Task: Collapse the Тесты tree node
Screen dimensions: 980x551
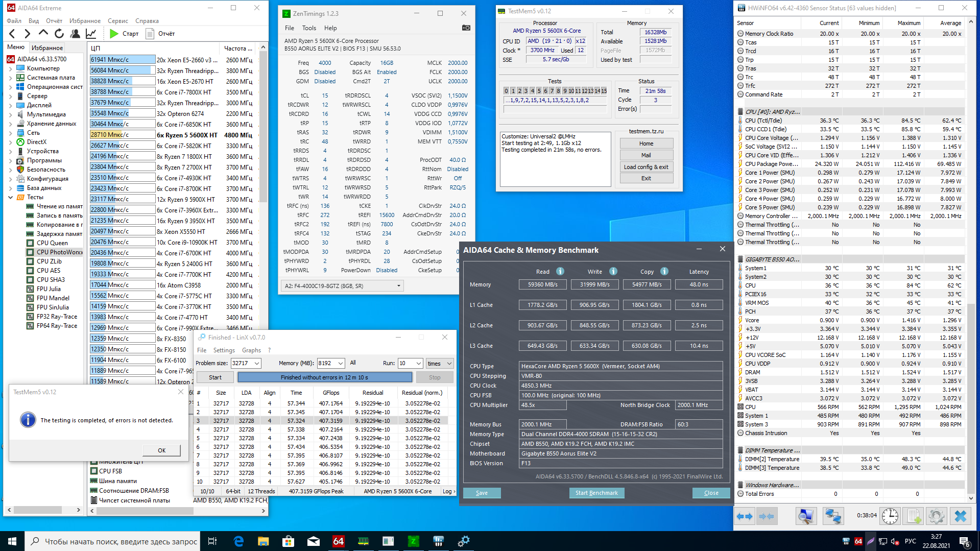Action: (11, 197)
